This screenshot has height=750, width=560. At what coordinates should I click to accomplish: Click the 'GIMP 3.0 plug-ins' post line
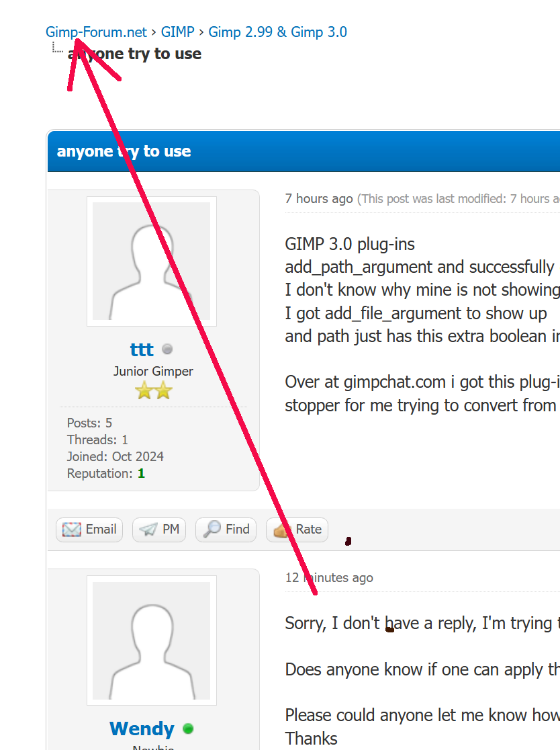(350, 244)
